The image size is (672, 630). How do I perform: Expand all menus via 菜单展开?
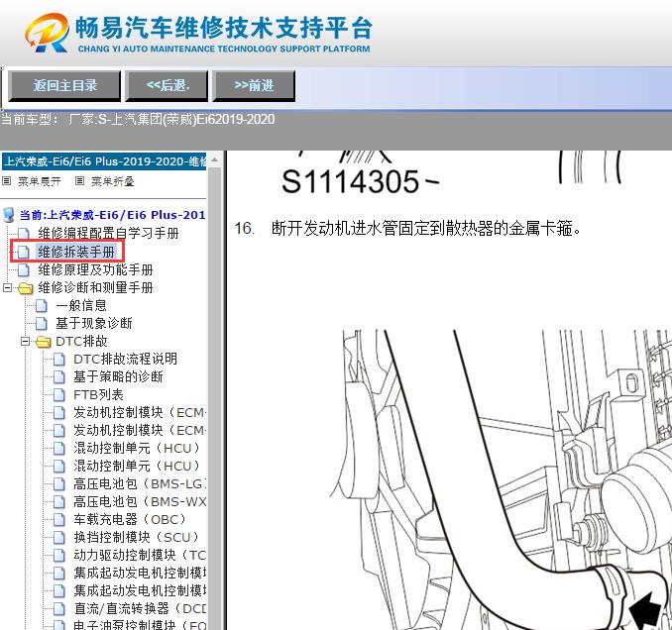click(40, 181)
